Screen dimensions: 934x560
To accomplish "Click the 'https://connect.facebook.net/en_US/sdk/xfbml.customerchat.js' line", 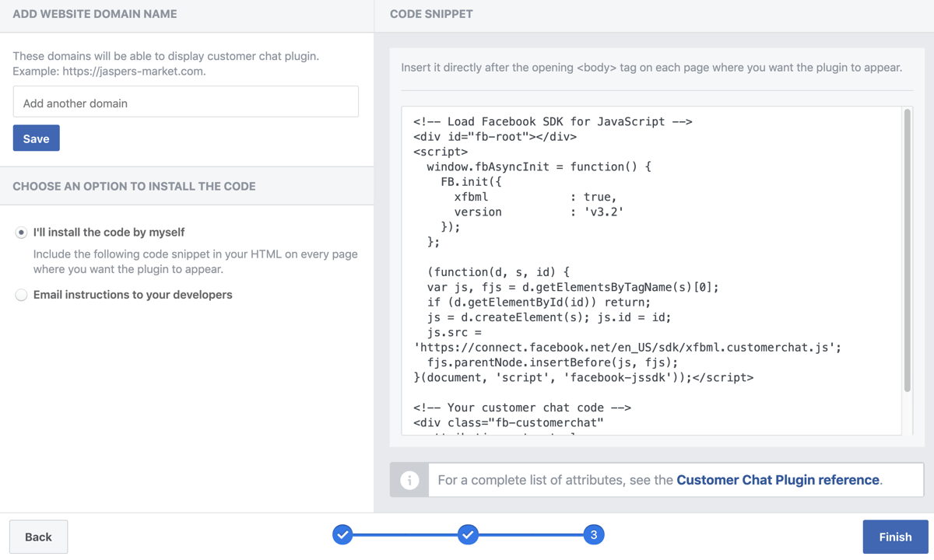I will (x=627, y=347).
